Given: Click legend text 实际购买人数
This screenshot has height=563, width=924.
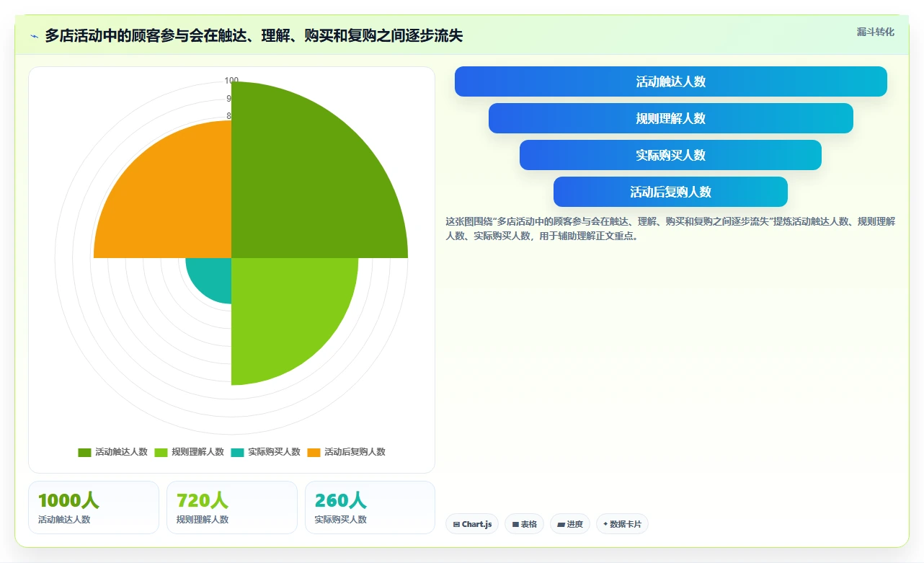Looking at the screenshot, I should 274,452.
